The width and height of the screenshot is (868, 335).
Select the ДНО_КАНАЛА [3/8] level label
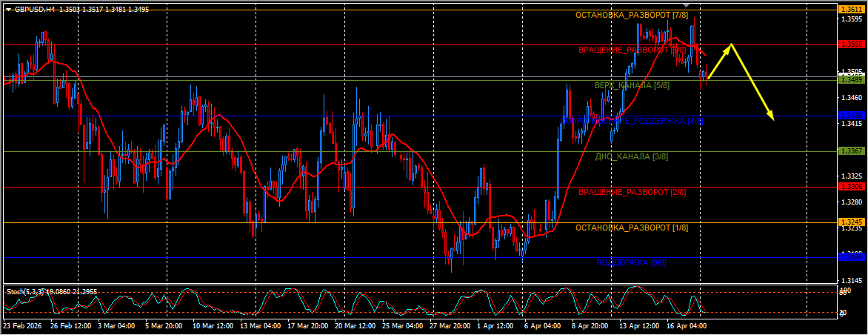[632, 156]
